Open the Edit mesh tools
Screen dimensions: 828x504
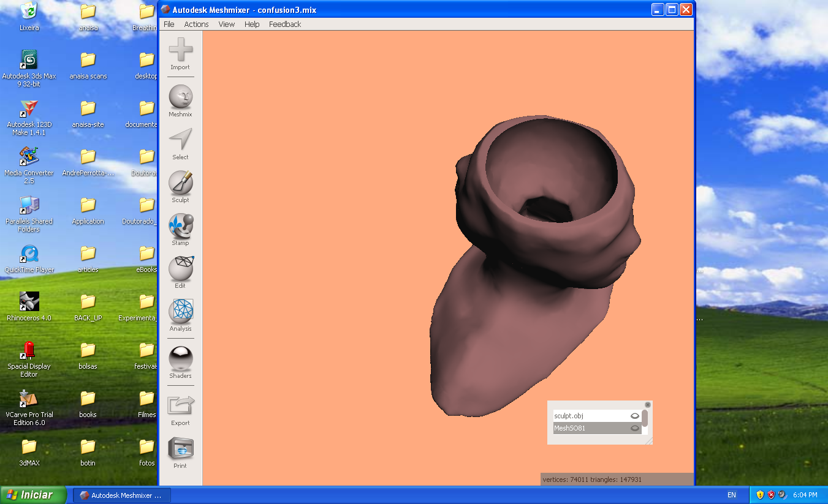(x=180, y=273)
